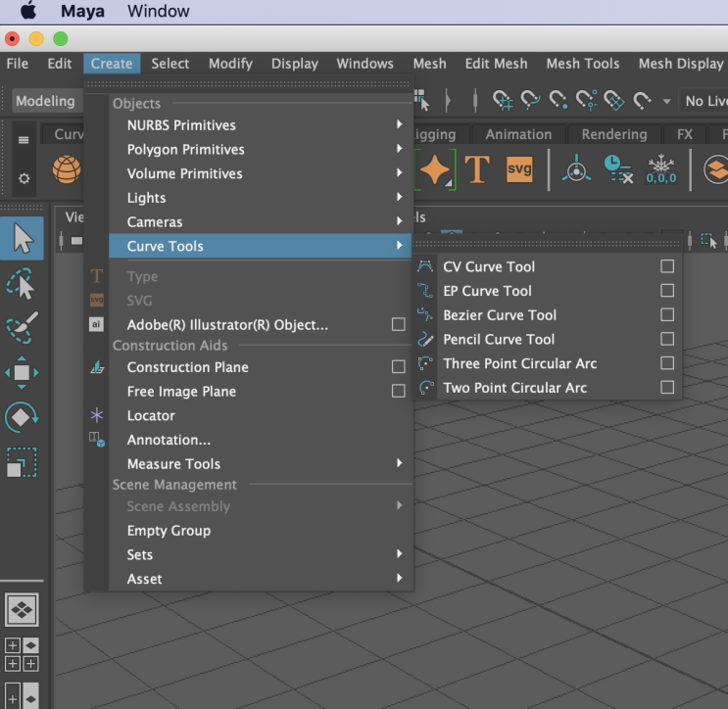Viewport: 728px width, 709px height.
Task: Open the Edit Mesh menu
Action: 496,64
